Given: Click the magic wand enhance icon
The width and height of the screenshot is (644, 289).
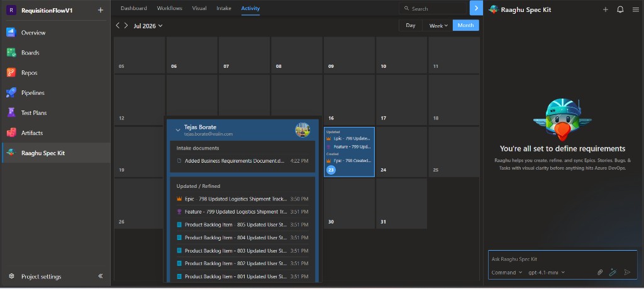Looking at the screenshot, I should point(613,272).
